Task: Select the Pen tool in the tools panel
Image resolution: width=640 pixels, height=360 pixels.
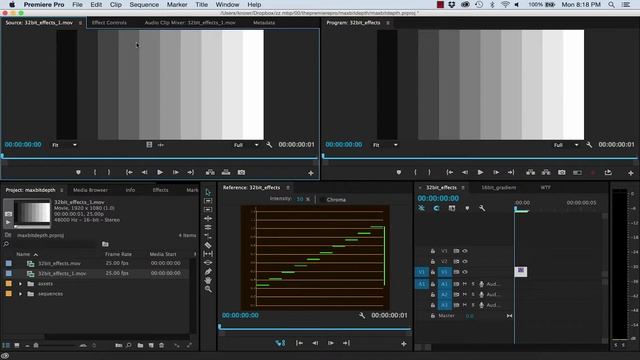Action: pos(208,271)
